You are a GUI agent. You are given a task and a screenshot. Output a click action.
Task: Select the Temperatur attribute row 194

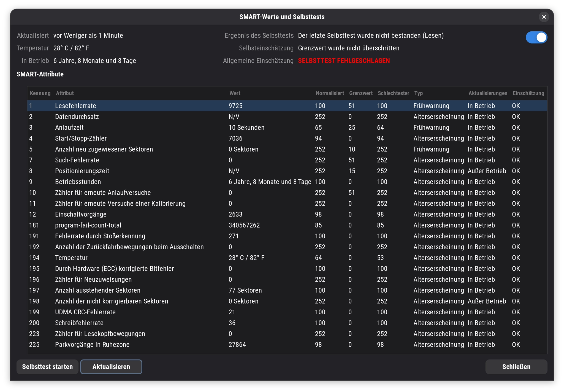[287, 258]
